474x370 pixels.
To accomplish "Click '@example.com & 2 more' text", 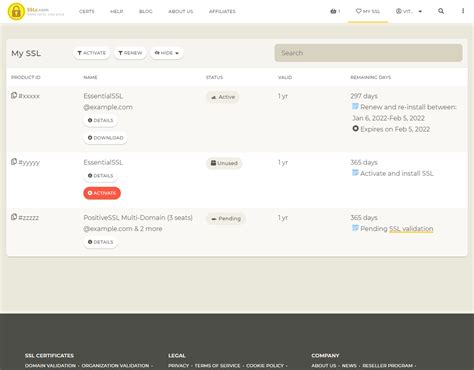I will (123, 229).
